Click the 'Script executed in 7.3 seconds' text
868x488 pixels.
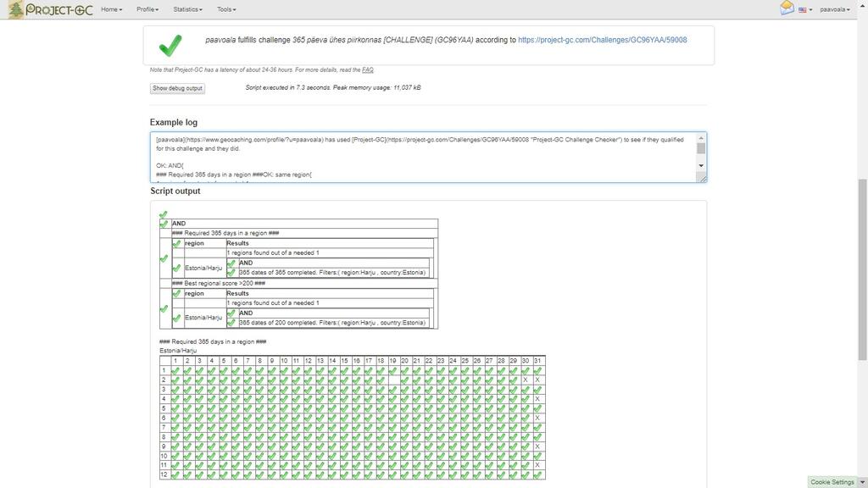[288, 87]
